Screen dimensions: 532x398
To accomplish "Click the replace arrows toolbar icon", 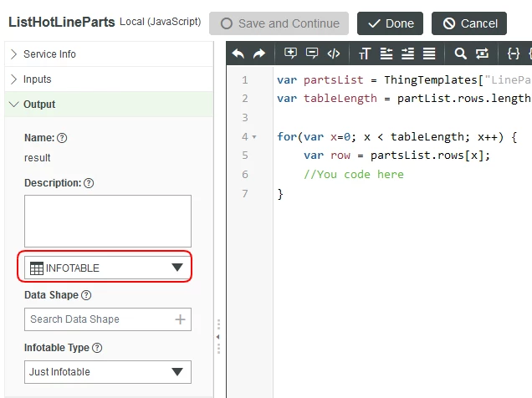I will pos(482,54).
